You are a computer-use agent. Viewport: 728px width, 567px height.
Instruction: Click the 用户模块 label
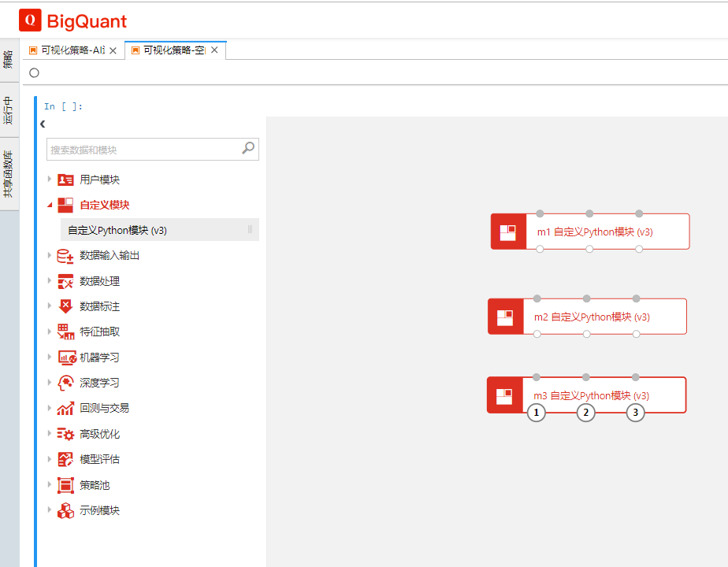pos(100,180)
